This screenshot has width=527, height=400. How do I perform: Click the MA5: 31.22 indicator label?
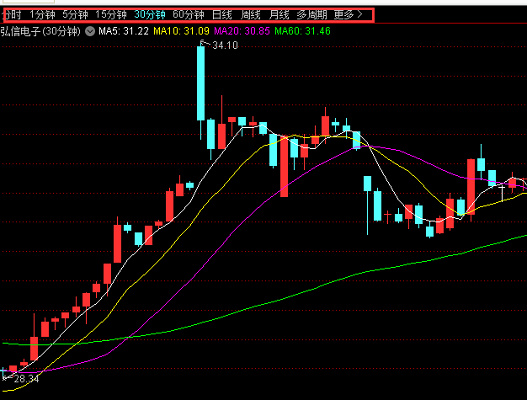[x=123, y=32]
